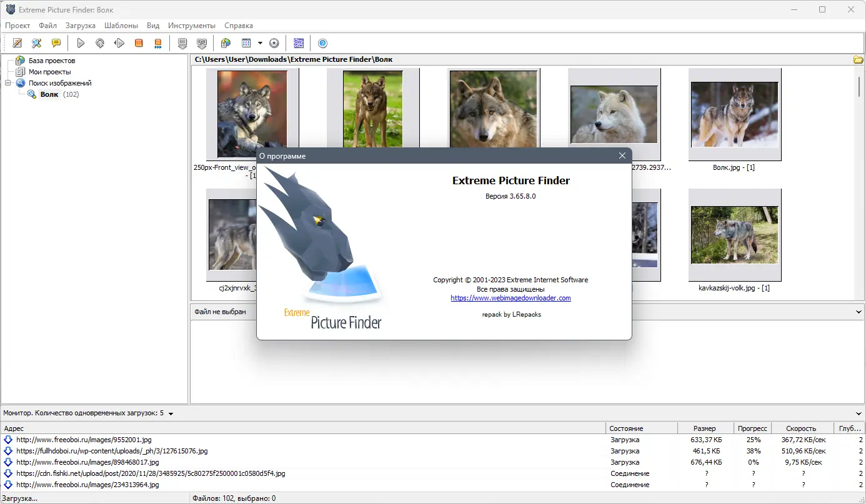
Task: Collapse the Поиск изображений tree node
Action: (x=8, y=83)
